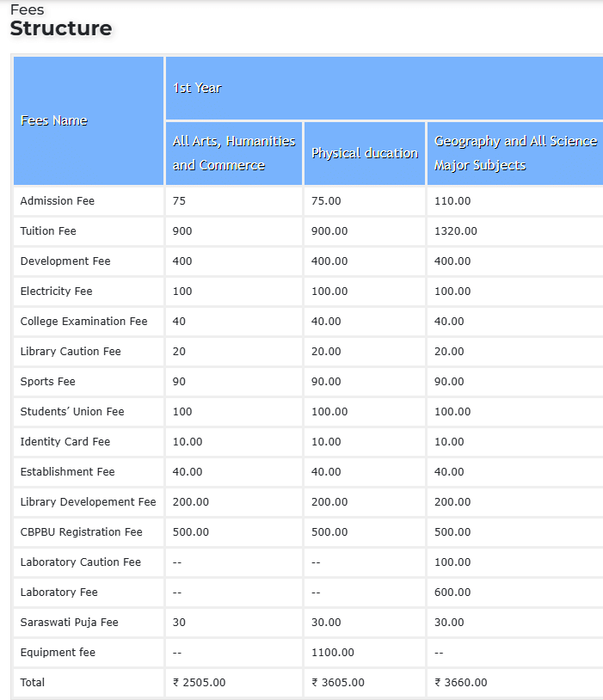This screenshot has width=603, height=700.
Task: Click the Admission Fee row label
Action: click(58, 200)
